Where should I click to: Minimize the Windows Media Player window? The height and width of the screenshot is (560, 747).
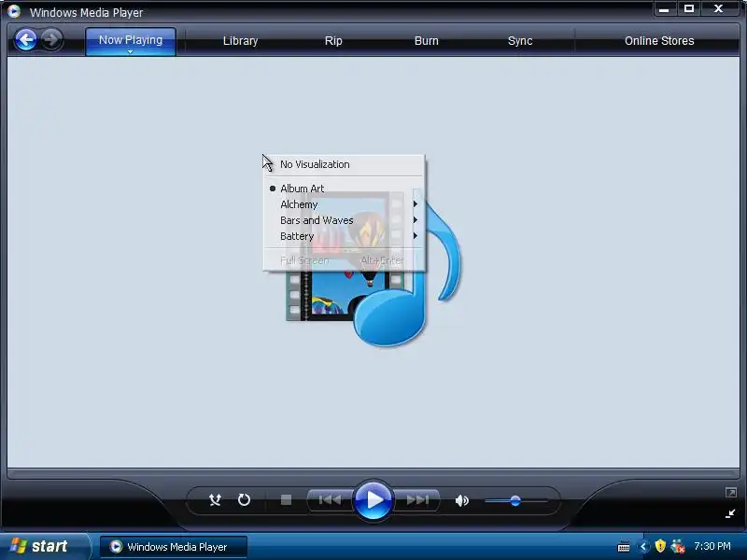(x=664, y=8)
